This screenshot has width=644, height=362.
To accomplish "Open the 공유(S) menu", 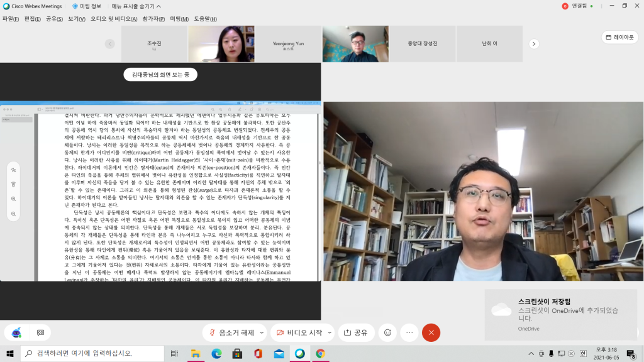I will [54, 19].
